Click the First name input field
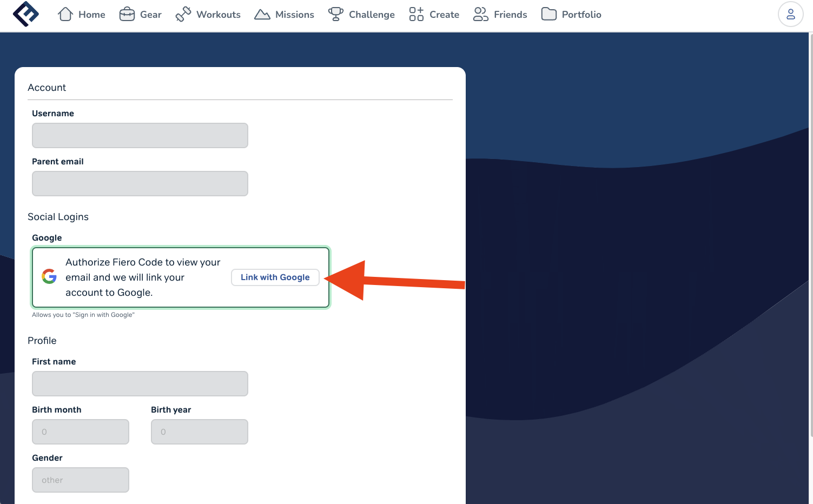 pos(140,383)
